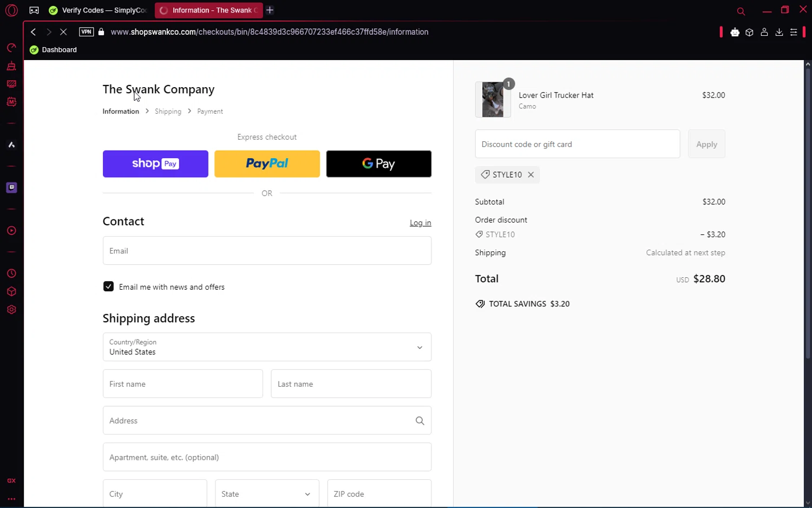812x508 pixels.
Task: Go to Payment breadcrumb step
Action: coord(210,111)
